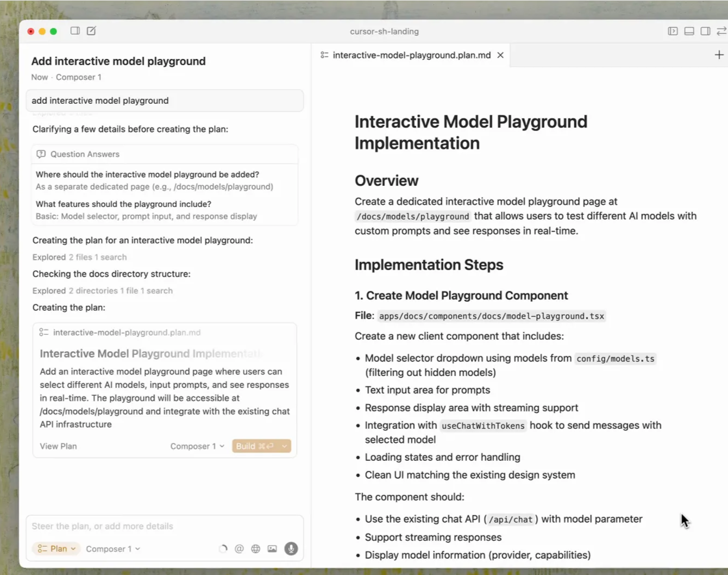Screen dimensions: 728x575
Task: Click the bullet 'Support streaming responses'
Action: click(x=433, y=537)
